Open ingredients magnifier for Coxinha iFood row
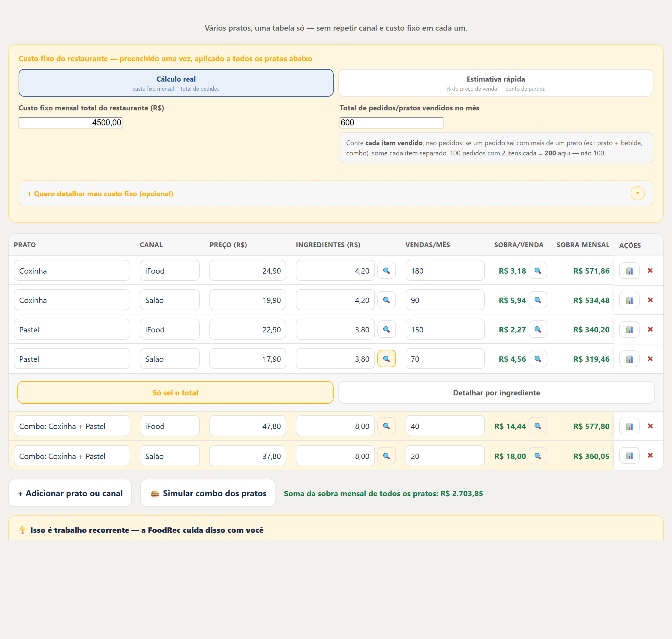Screen dimensions: 672x639 (x=387, y=271)
